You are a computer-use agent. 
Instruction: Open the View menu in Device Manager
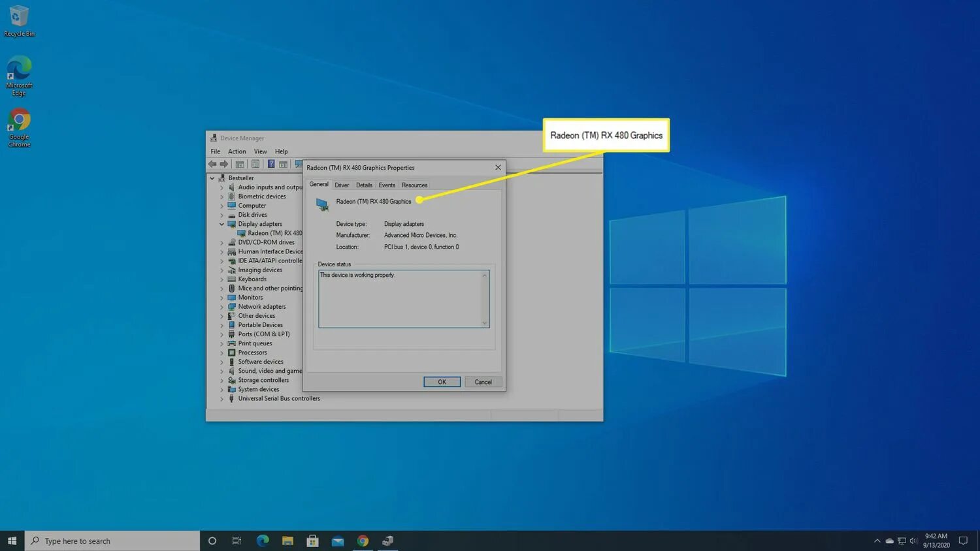tap(260, 151)
